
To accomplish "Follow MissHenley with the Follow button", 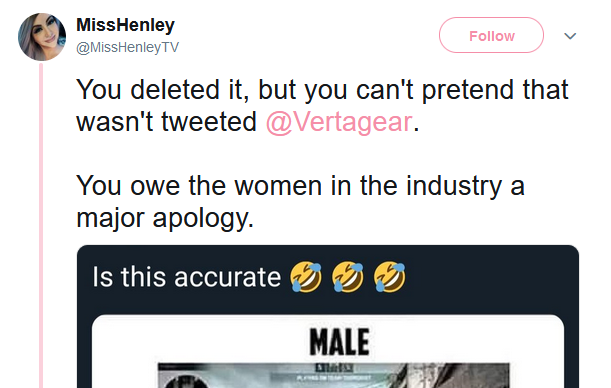I will click(x=491, y=35).
